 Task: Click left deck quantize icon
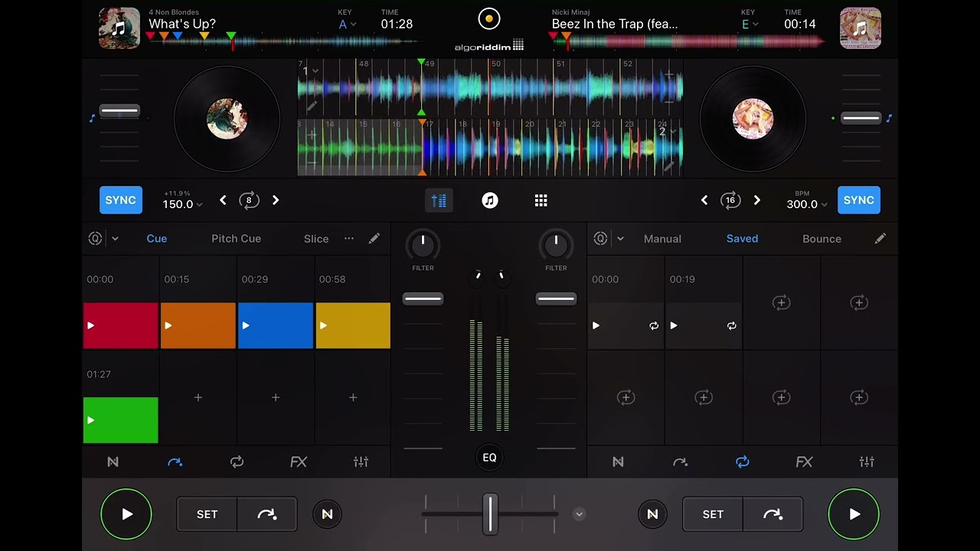tap(96, 239)
